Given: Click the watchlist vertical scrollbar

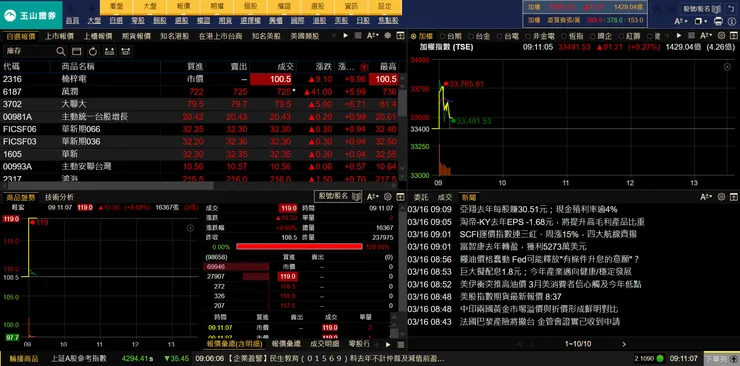Looking at the screenshot, I should (x=402, y=102).
